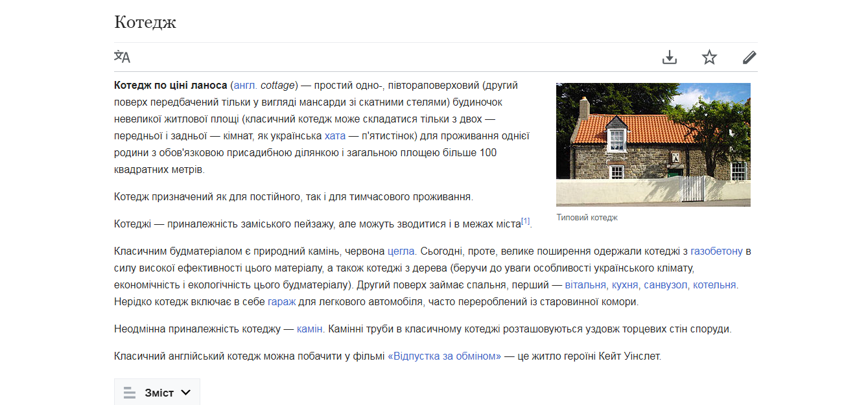Open the language selection icon

[x=122, y=57]
